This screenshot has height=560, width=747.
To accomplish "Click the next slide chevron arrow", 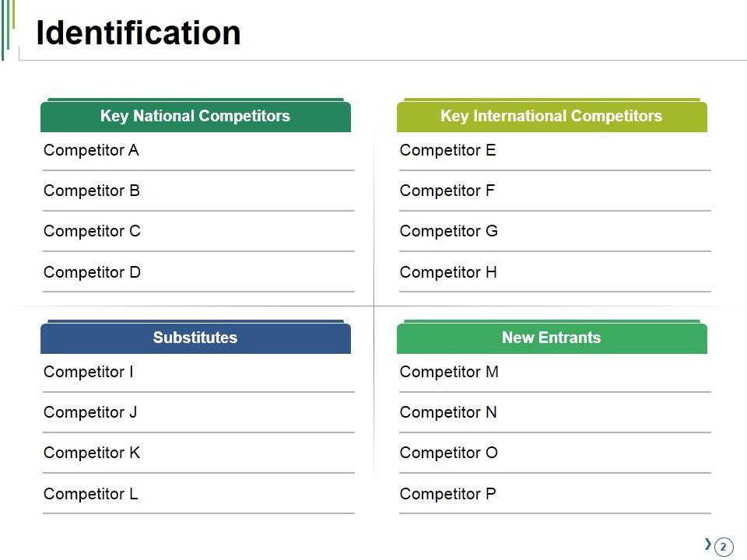I will coord(707,544).
